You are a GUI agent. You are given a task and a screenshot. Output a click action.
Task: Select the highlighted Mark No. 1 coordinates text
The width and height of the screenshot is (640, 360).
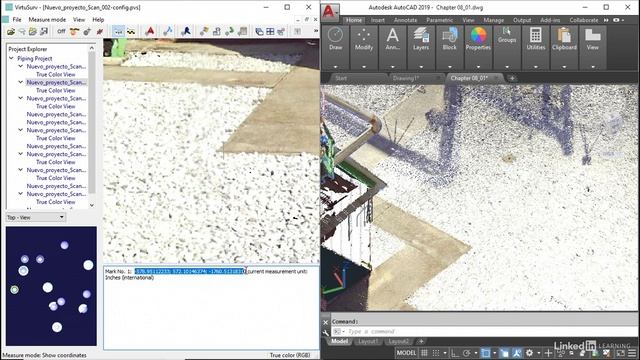point(191,271)
